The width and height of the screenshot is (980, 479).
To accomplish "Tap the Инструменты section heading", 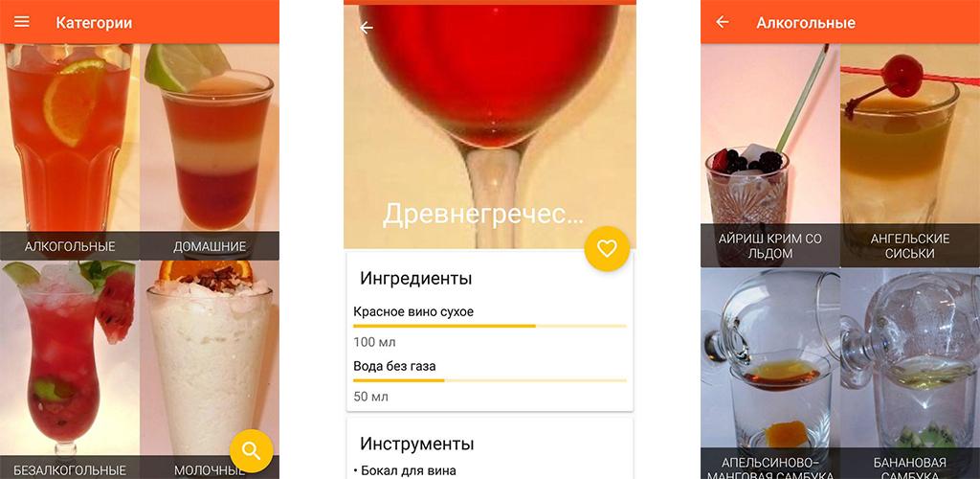I will [417, 444].
